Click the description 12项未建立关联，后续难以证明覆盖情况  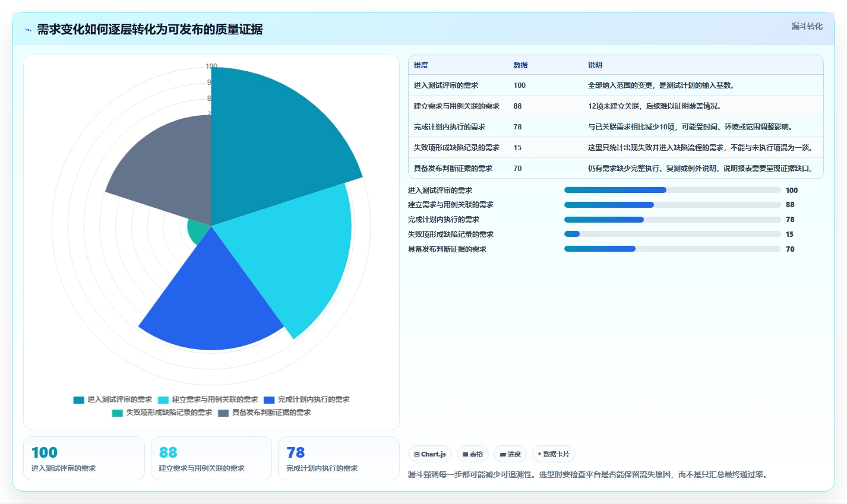pyautogui.click(x=655, y=106)
